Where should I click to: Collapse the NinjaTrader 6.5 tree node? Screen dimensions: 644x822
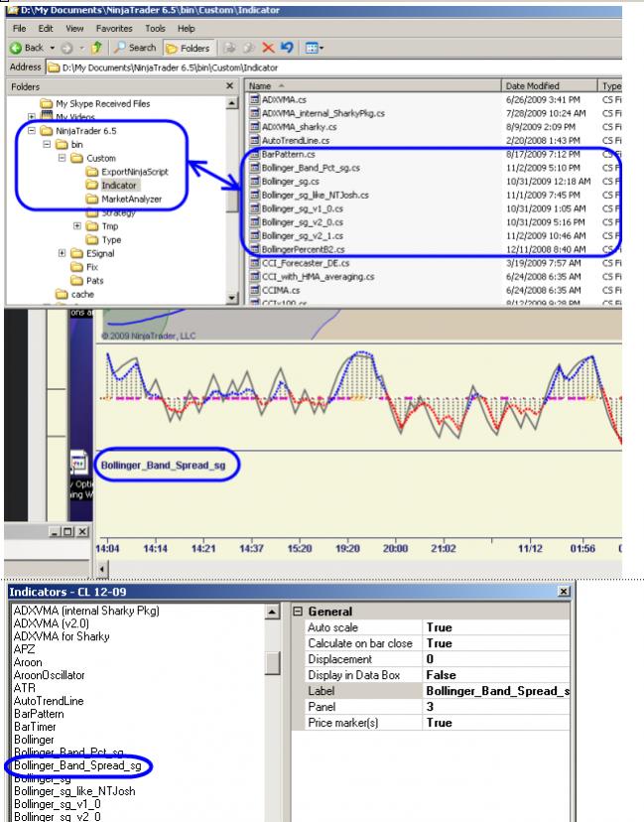[32, 130]
